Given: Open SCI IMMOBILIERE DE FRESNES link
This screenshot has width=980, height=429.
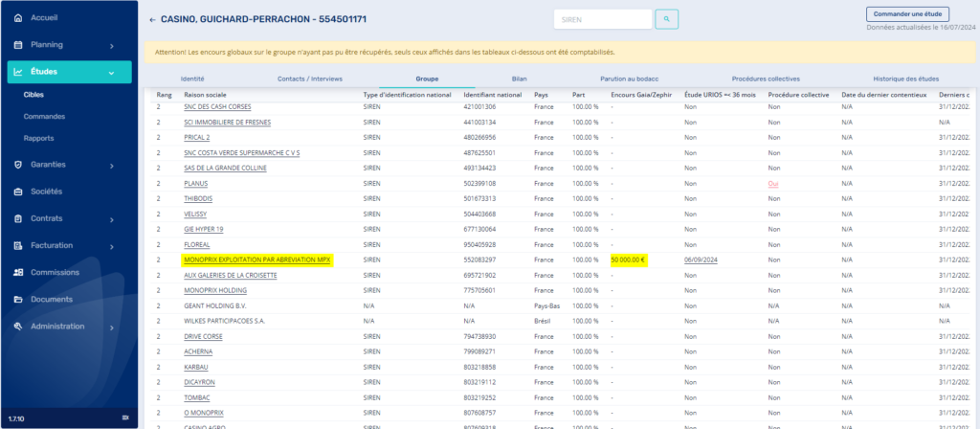Looking at the screenshot, I should [x=228, y=123].
